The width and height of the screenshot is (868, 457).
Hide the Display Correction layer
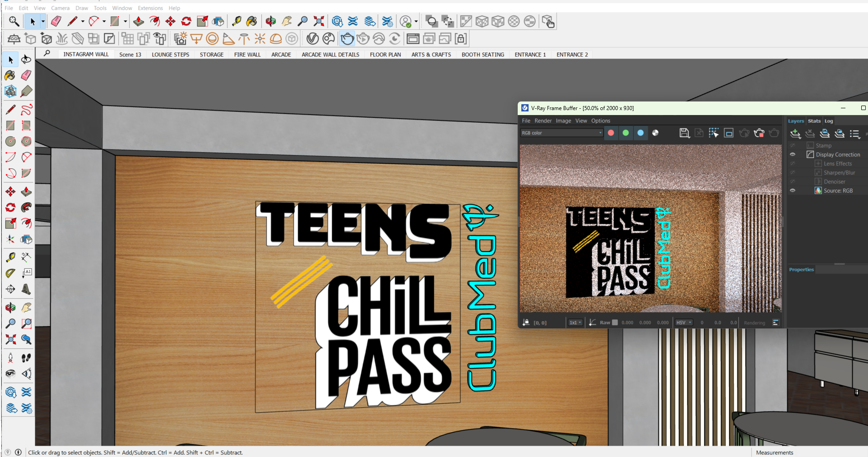click(x=793, y=154)
